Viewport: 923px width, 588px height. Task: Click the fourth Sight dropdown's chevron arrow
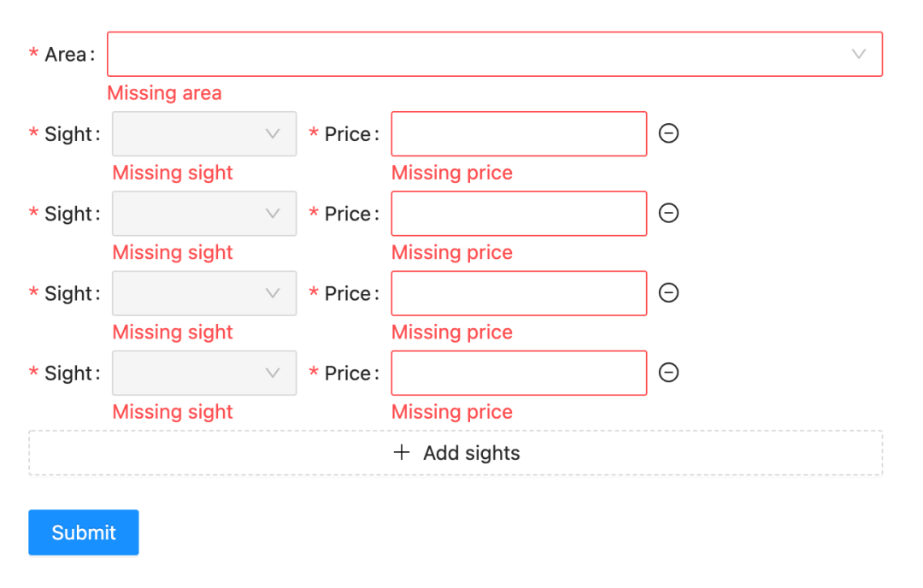(273, 373)
